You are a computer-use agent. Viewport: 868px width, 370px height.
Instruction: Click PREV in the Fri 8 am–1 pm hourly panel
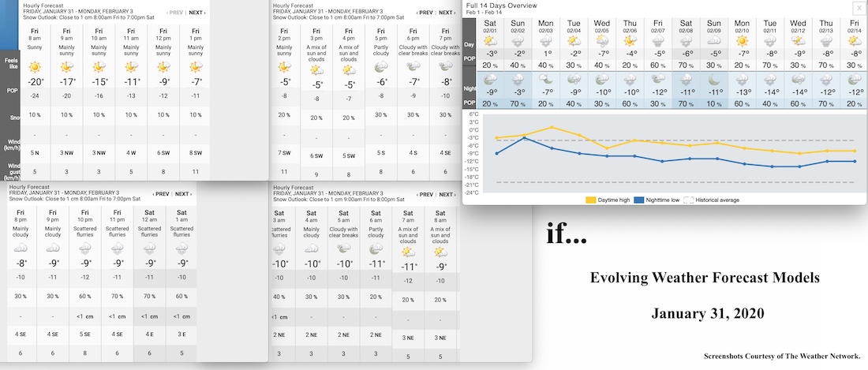point(174,12)
